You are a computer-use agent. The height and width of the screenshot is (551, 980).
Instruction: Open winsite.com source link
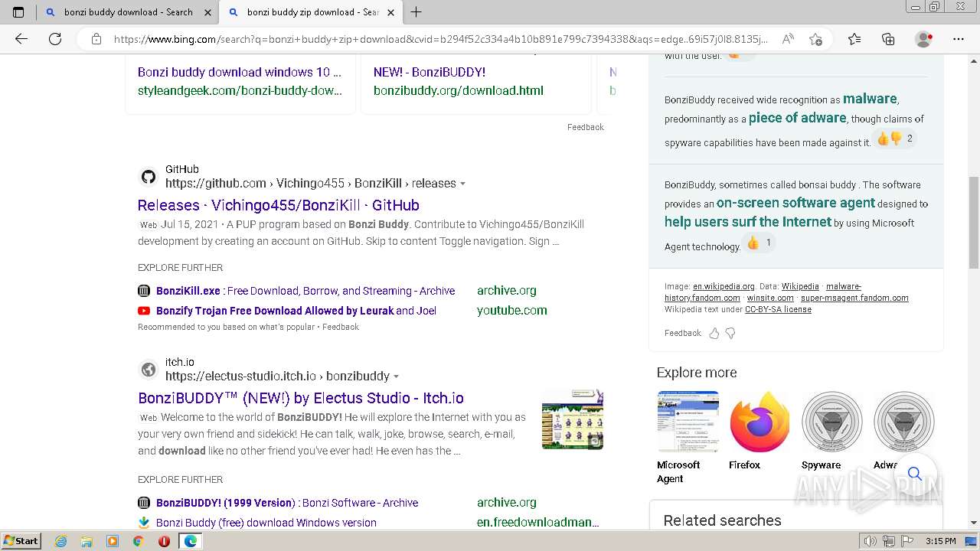point(770,298)
